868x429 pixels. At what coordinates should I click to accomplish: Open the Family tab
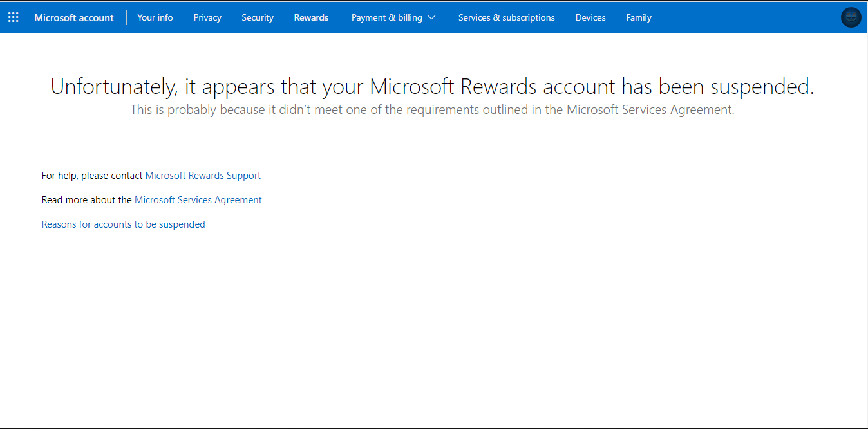[639, 17]
